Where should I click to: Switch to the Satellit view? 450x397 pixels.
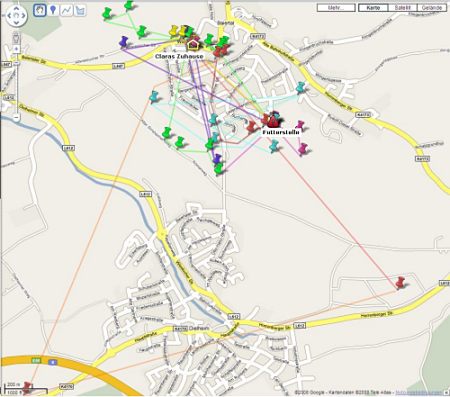(x=402, y=8)
